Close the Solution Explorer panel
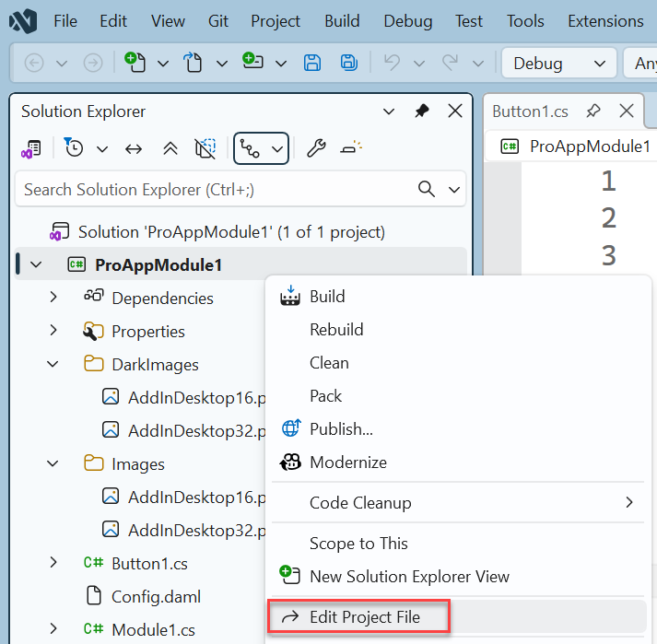This screenshot has width=657, height=644. pos(455,111)
